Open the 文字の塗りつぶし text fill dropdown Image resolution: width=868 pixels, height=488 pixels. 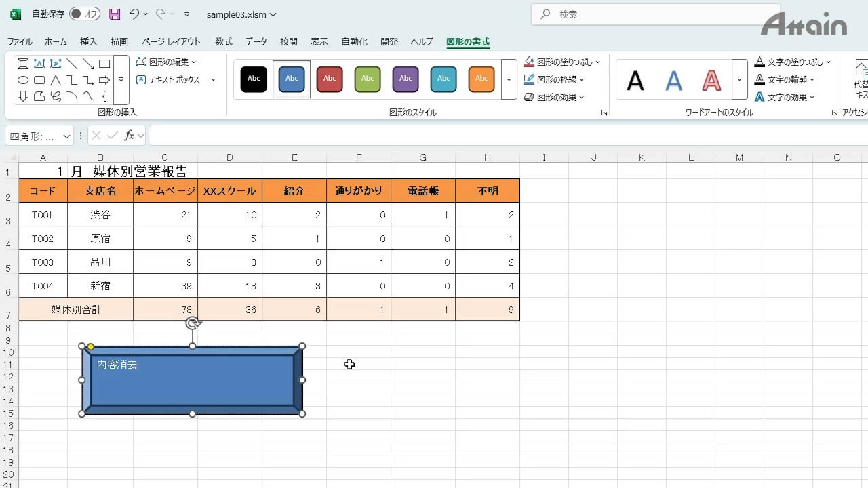point(792,62)
